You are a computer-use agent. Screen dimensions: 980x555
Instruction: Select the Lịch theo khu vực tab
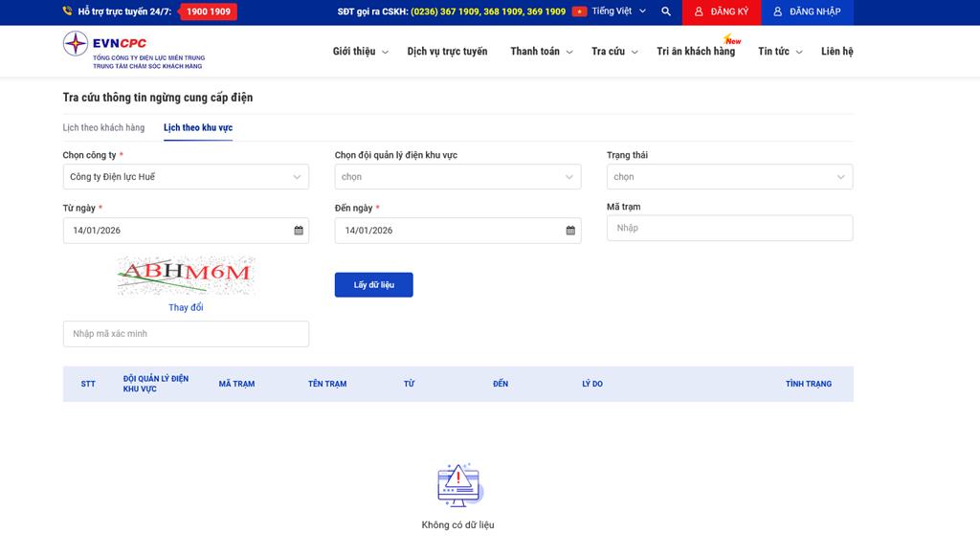(198, 127)
